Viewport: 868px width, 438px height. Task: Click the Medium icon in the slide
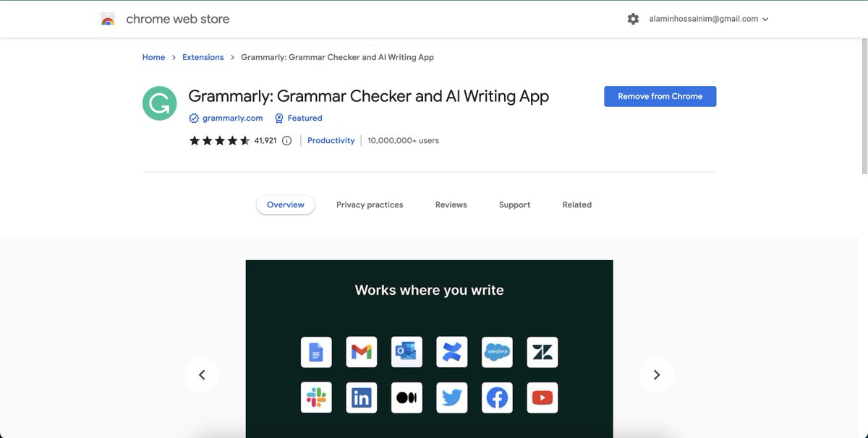coord(407,398)
